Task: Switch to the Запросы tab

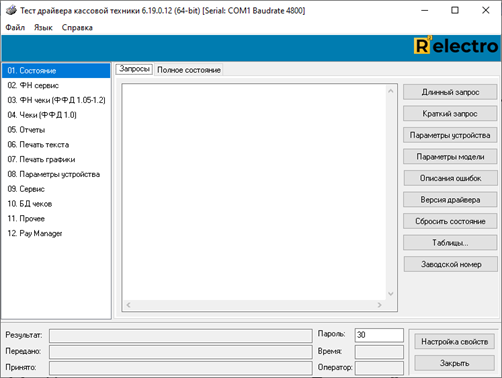Action: point(134,69)
